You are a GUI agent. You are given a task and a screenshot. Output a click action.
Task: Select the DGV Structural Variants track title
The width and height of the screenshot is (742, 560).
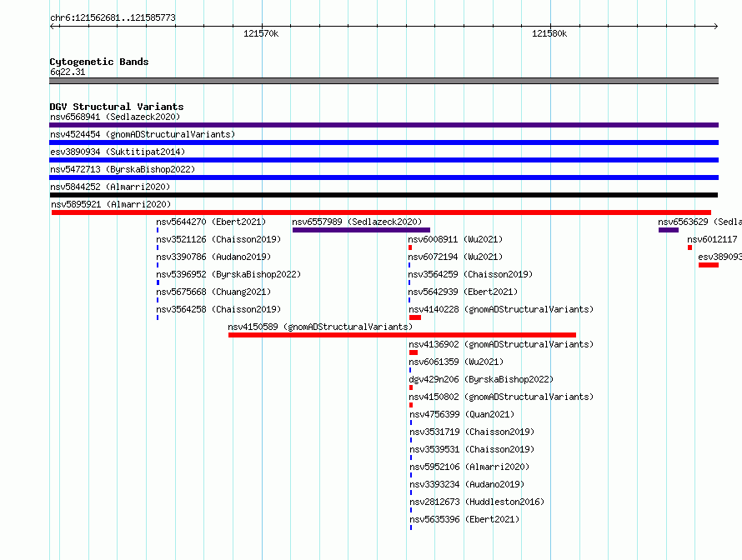tap(117, 107)
